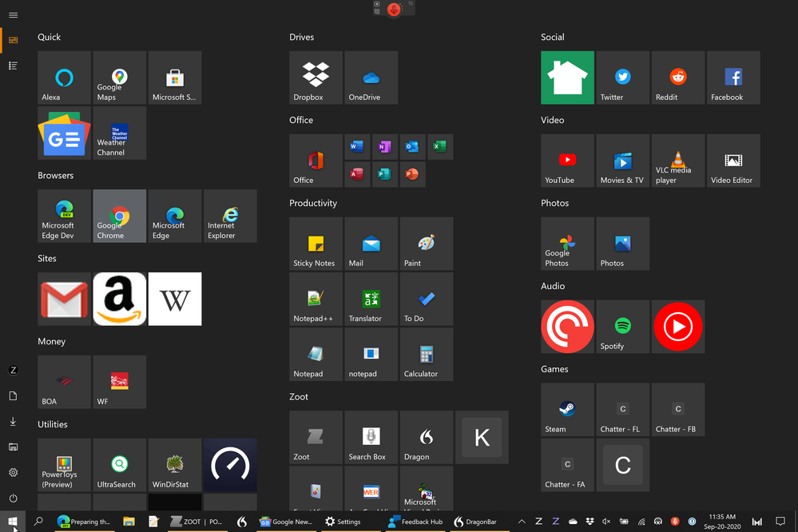Open the Reddit tile

[678, 77]
